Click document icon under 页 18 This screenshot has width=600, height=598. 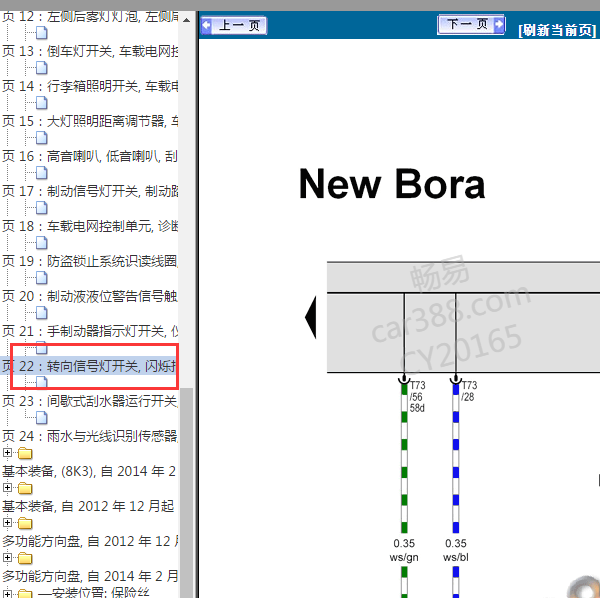[41, 243]
